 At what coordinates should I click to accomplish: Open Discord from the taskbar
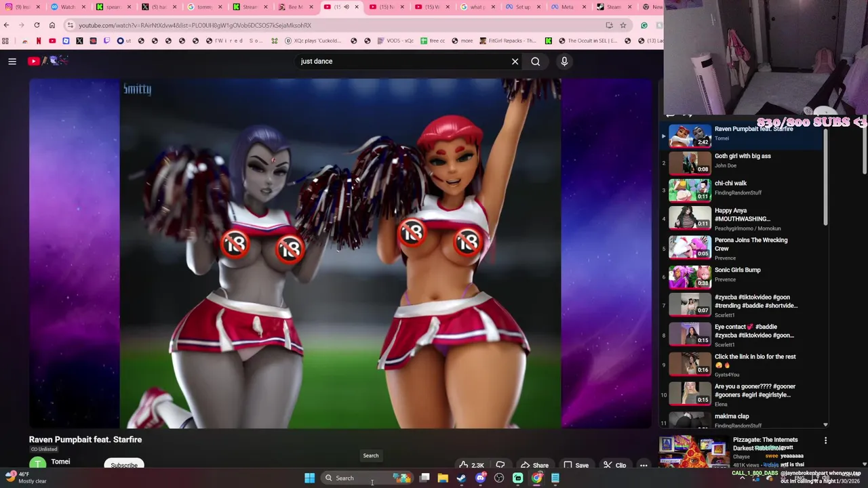point(481,478)
